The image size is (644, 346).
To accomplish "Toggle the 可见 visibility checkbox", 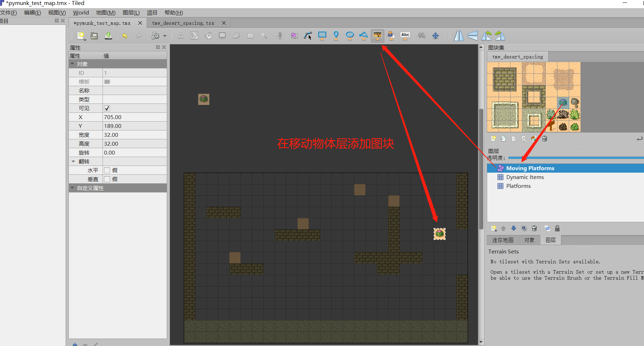I will pos(106,108).
